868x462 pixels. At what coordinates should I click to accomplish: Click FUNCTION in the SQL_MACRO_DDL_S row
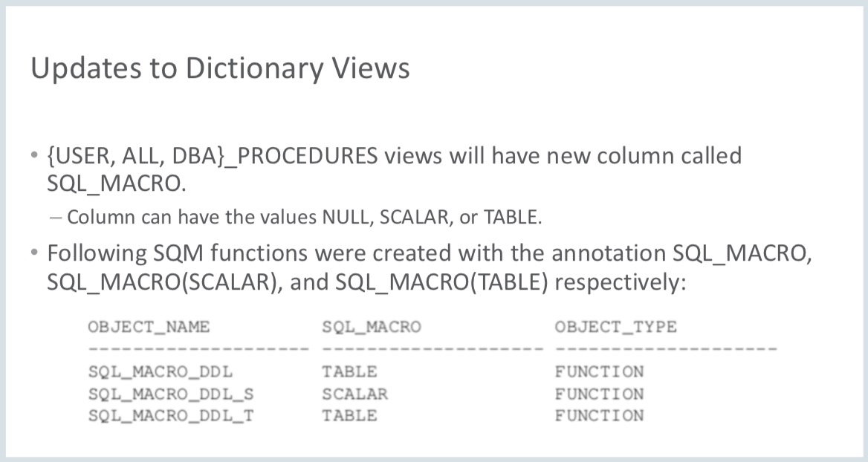[599, 394]
